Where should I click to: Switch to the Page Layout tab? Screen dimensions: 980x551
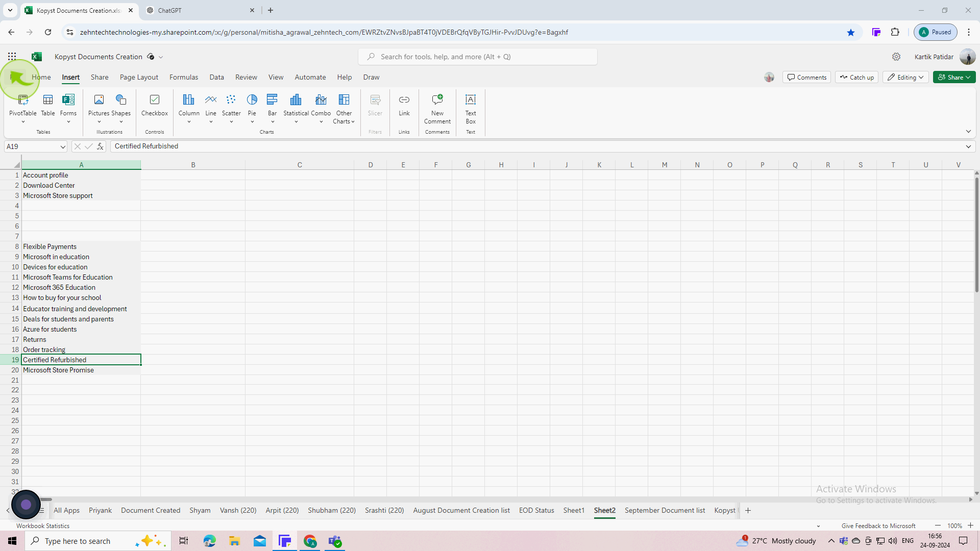coord(139,77)
